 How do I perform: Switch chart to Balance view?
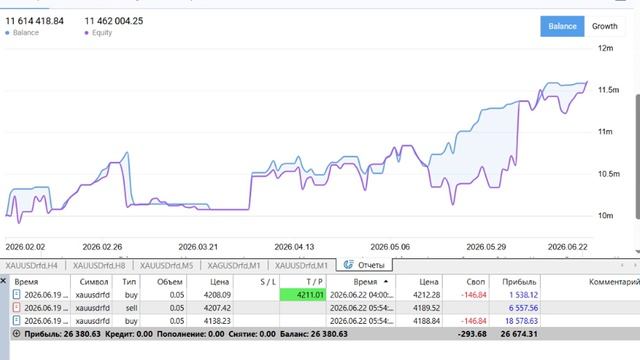[562, 26]
